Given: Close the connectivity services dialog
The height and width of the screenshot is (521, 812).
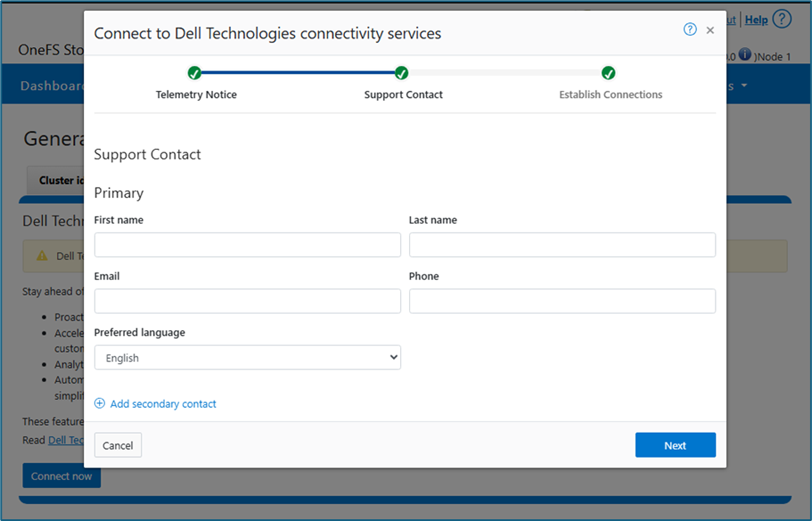Looking at the screenshot, I should (710, 30).
